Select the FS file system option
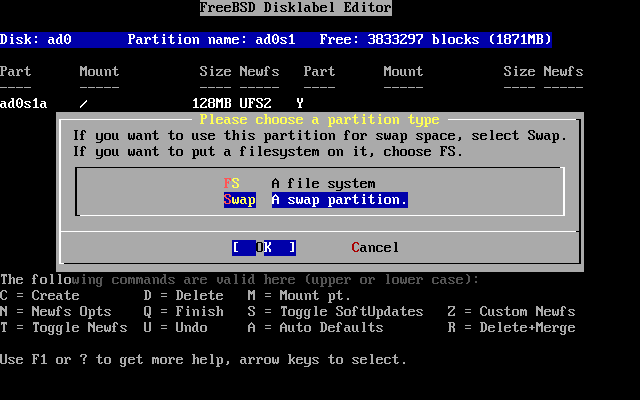Image resolution: width=640 pixels, height=400 pixels. (231, 184)
